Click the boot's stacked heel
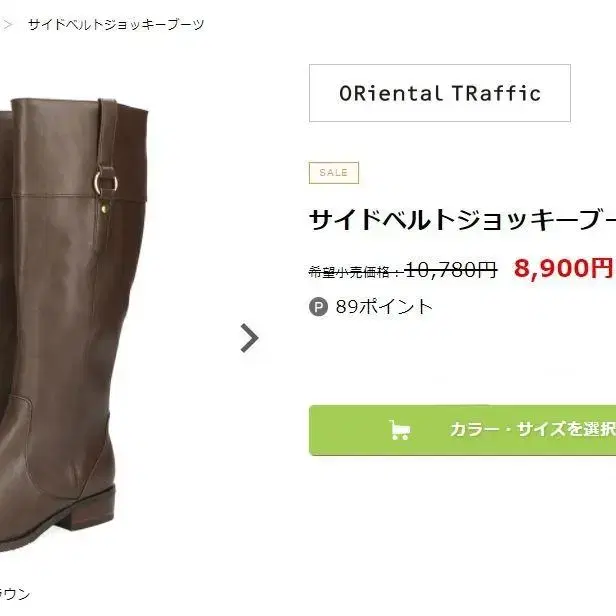Screen dimensions: 616x616 (x=91, y=509)
